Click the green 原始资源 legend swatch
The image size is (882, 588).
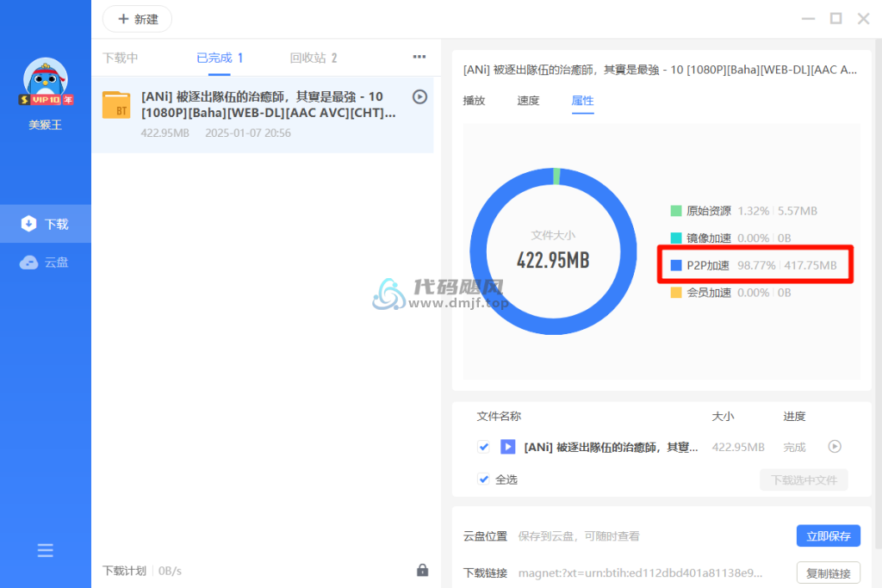(x=676, y=211)
